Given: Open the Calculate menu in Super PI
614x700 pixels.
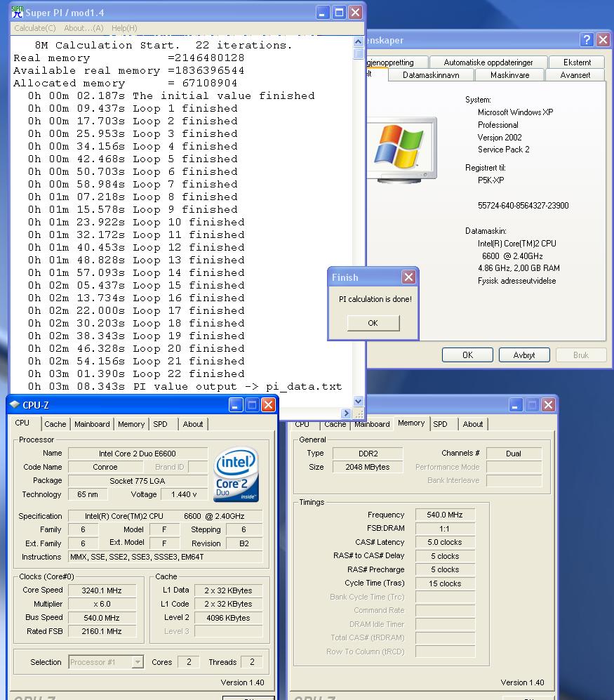Looking at the screenshot, I should pyautogui.click(x=35, y=28).
